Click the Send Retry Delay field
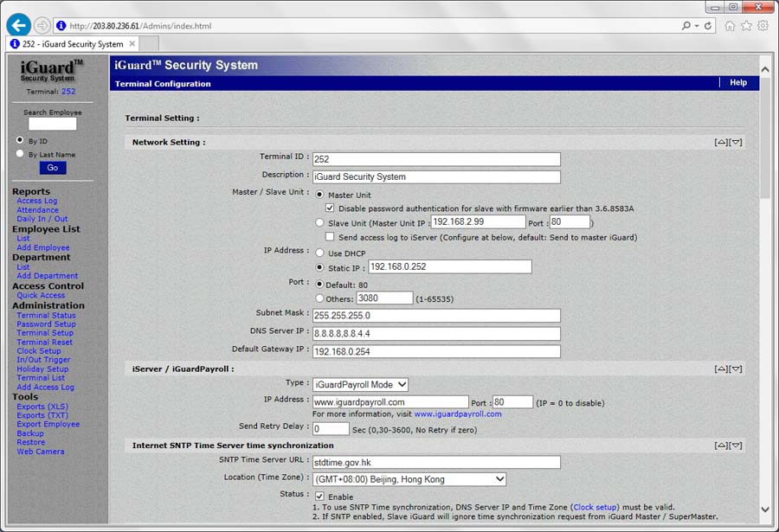The height and width of the screenshot is (532, 779). (x=331, y=429)
